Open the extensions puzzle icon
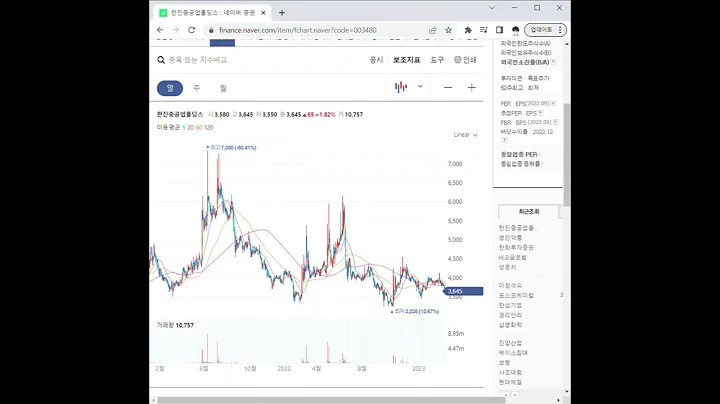Viewport: 720px width, 404px height. (x=468, y=30)
